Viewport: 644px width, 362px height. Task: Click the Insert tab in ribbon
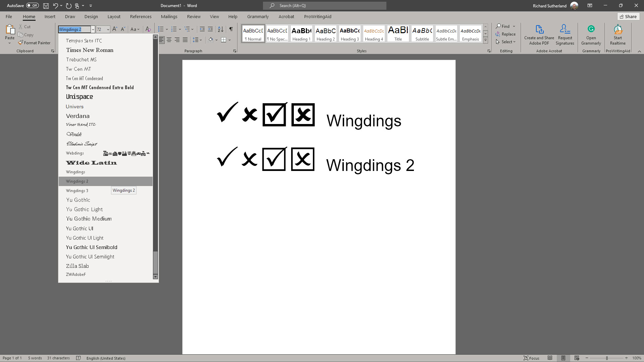pos(50,17)
